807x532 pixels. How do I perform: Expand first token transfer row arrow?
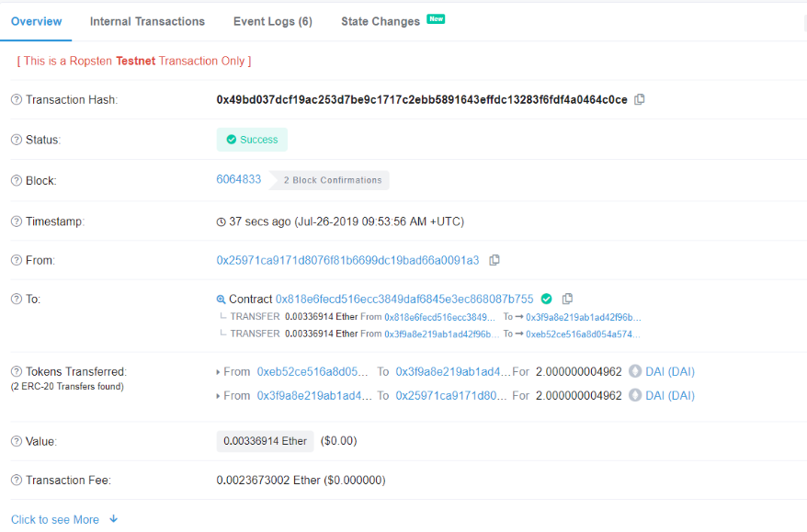(x=218, y=372)
